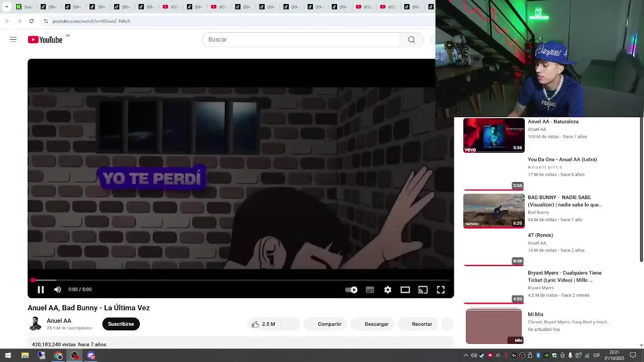Image resolution: width=644 pixels, height=362 pixels.
Task: Open the system tray volume icon
Action: click(x=473, y=355)
